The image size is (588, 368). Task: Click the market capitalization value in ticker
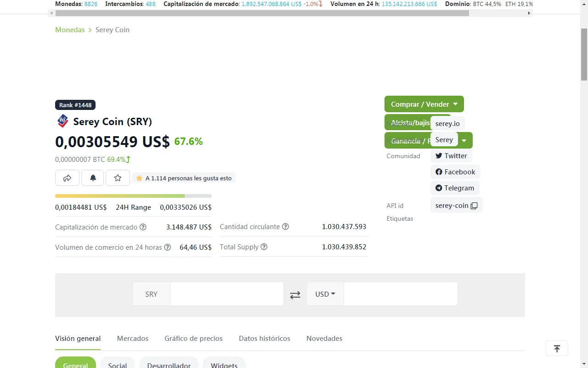coord(271,4)
